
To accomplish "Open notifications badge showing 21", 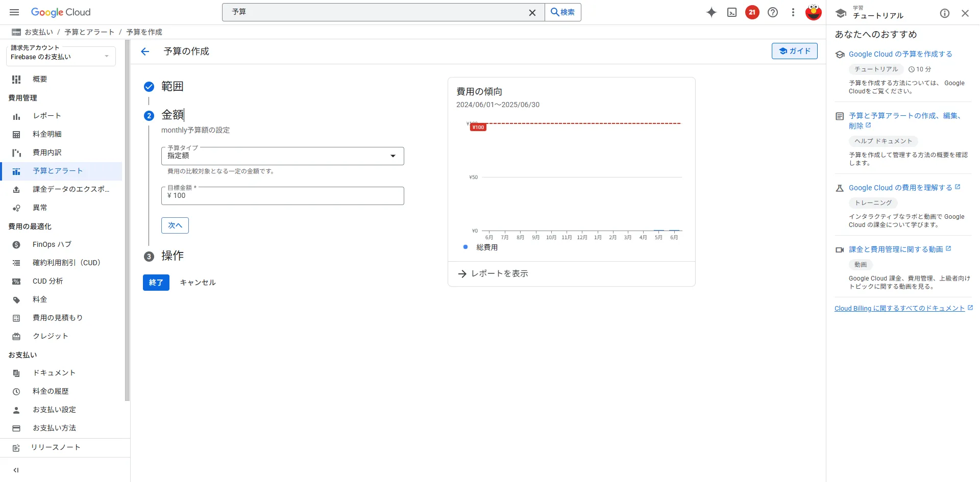I will [752, 12].
